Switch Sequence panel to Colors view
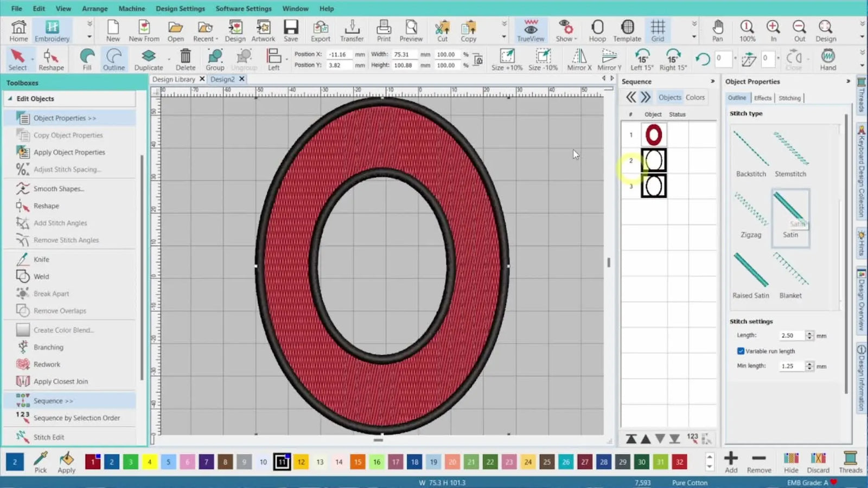This screenshot has height=488, width=868. [x=695, y=97]
